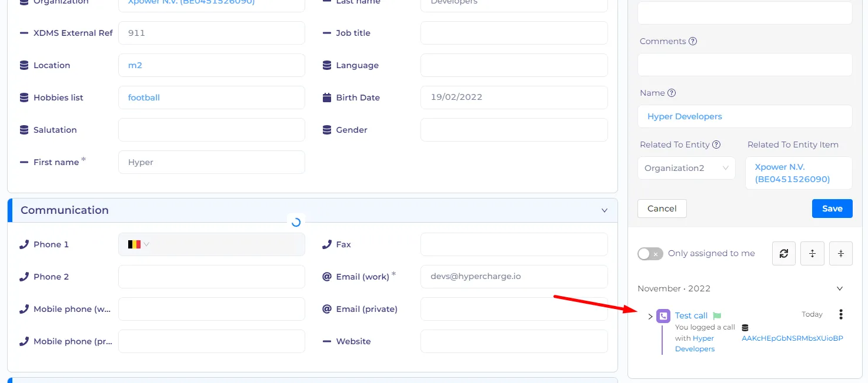Toggle Only assigned to me switch
The image size is (868, 383).
tap(650, 253)
